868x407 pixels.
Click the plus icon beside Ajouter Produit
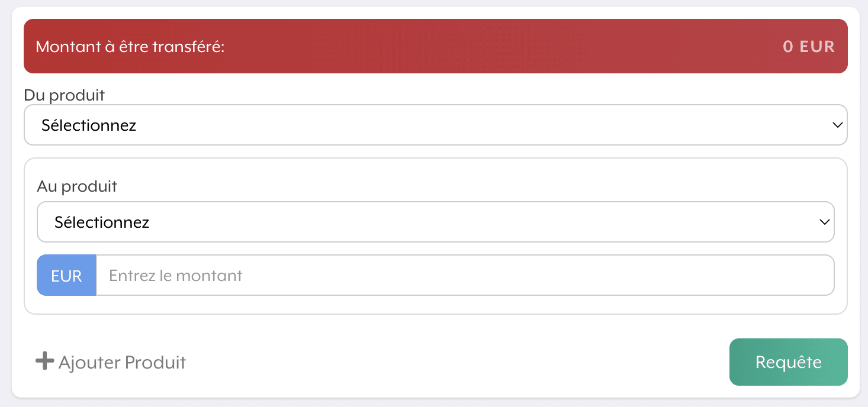44,361
